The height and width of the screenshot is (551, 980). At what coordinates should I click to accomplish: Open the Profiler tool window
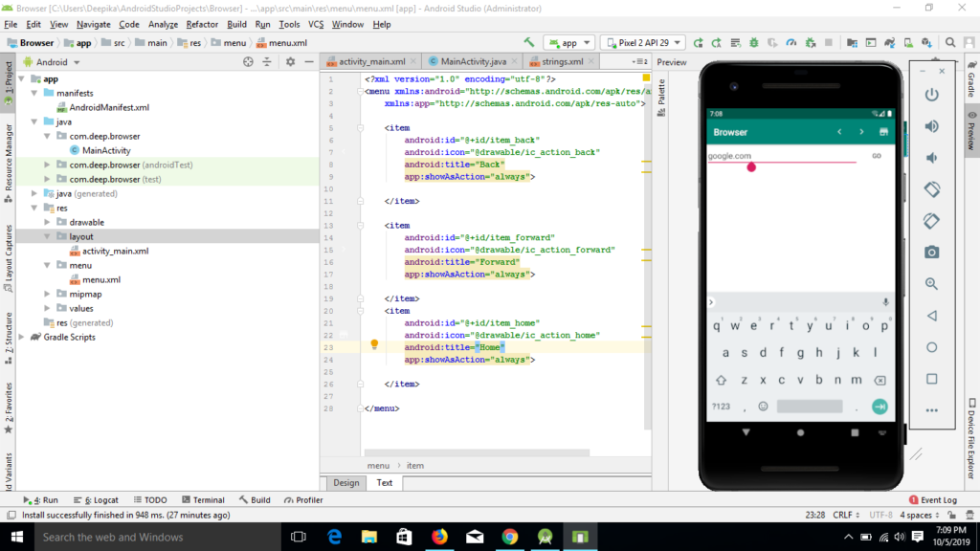[303, 499]
